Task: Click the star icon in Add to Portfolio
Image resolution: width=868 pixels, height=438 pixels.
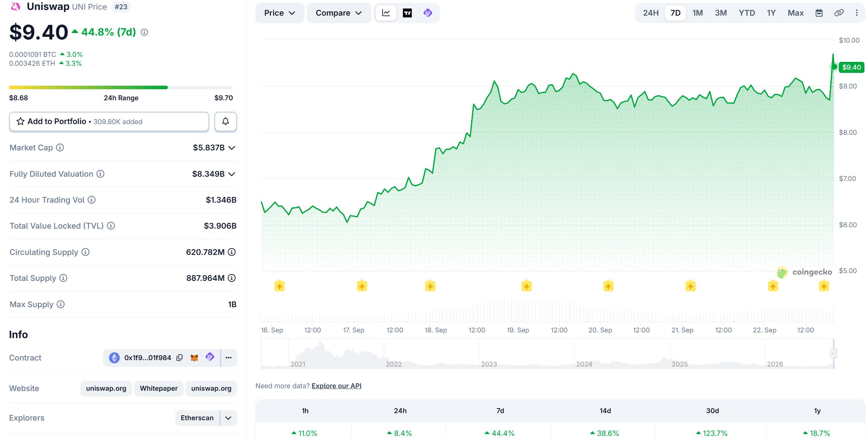Action: [21, 122]
